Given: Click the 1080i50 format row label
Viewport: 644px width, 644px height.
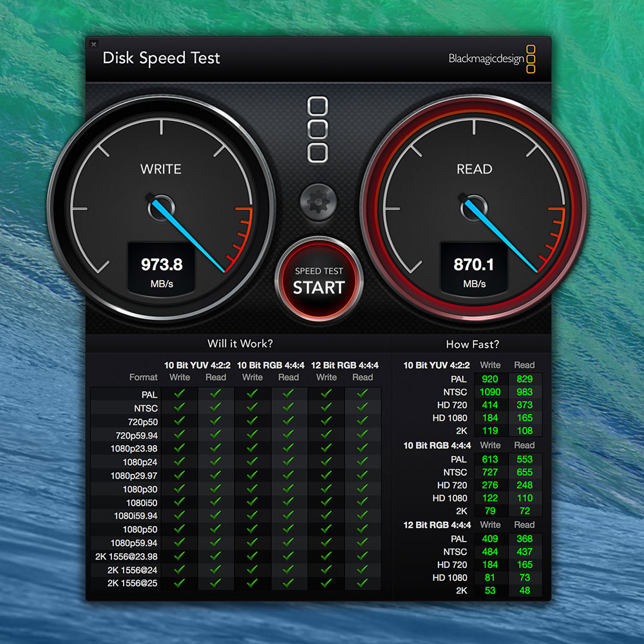Looking at the screenshot, I should (x=142, y=503).
